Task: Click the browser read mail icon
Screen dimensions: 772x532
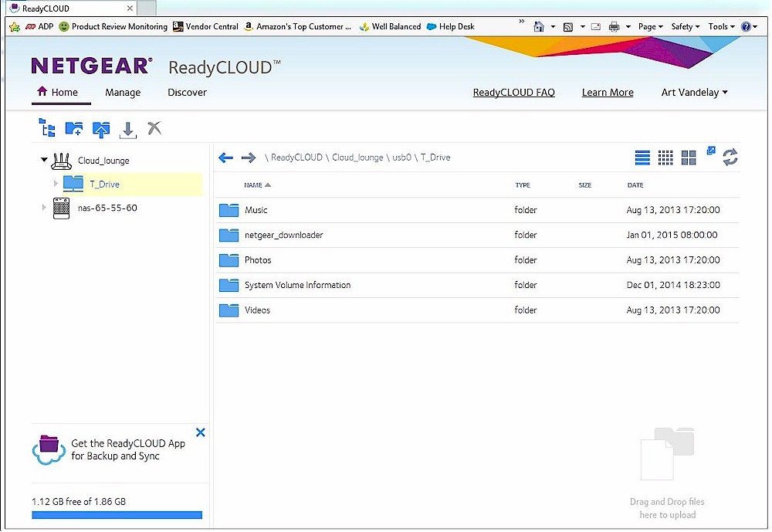Action: click(596, 26)
